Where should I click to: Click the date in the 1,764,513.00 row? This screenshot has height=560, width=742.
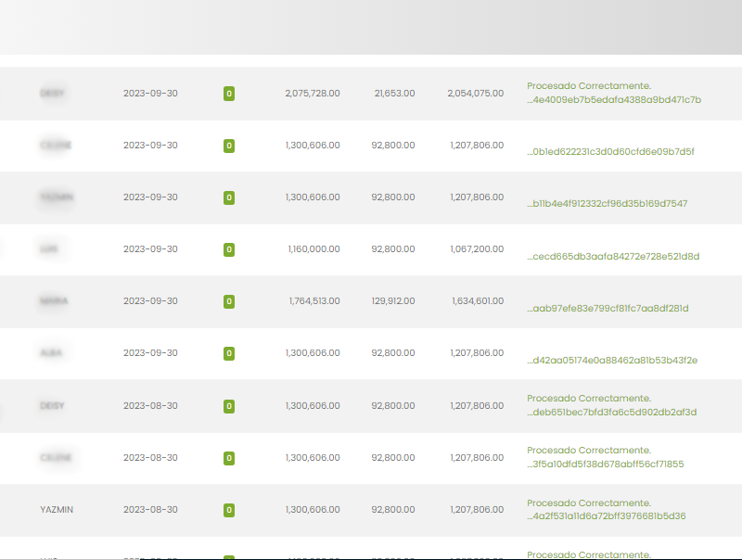[150, 301]
